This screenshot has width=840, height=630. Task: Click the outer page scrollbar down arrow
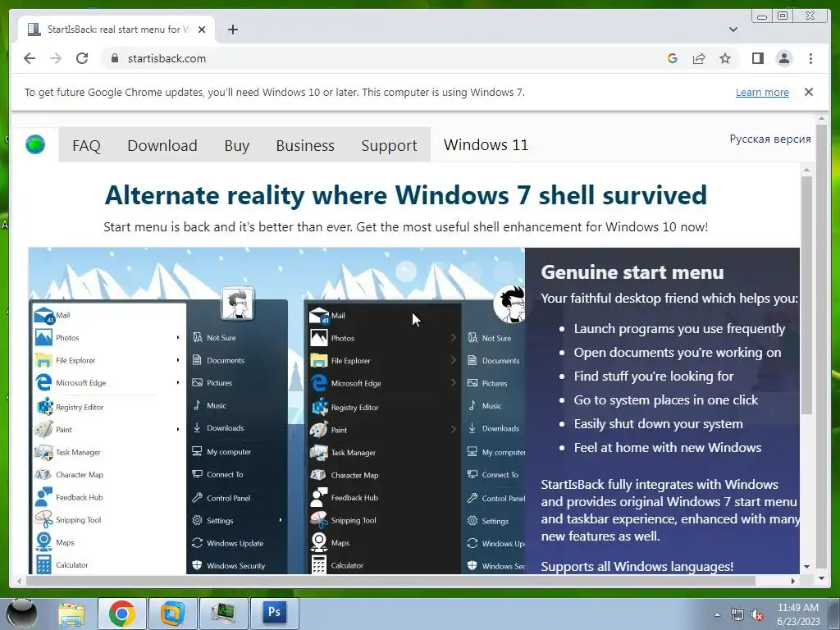click(822, 578)
